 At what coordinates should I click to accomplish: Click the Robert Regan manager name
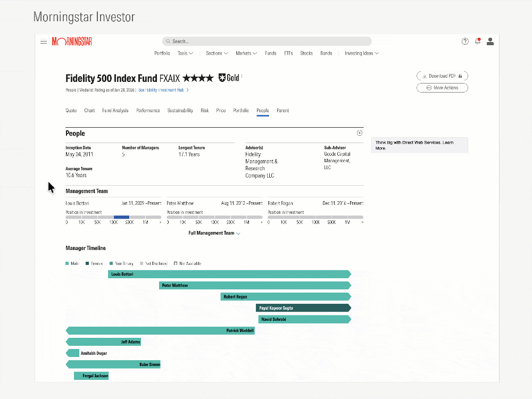[x=280, y=203]
